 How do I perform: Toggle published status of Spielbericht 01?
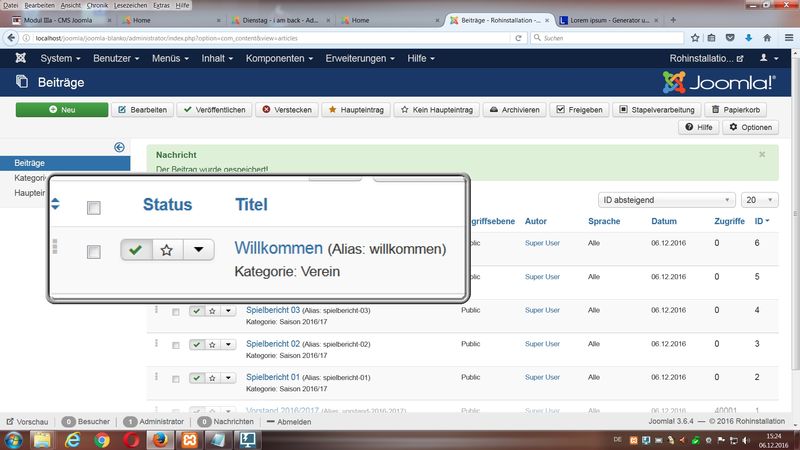(x=196, y=378)
